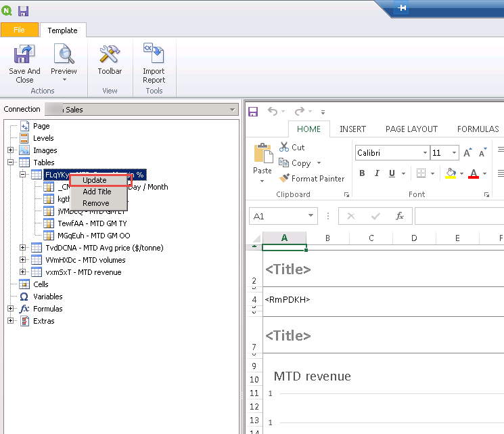Toggle Bold formatting
This screenshot has height=434, width=504.
coord(362,173)
